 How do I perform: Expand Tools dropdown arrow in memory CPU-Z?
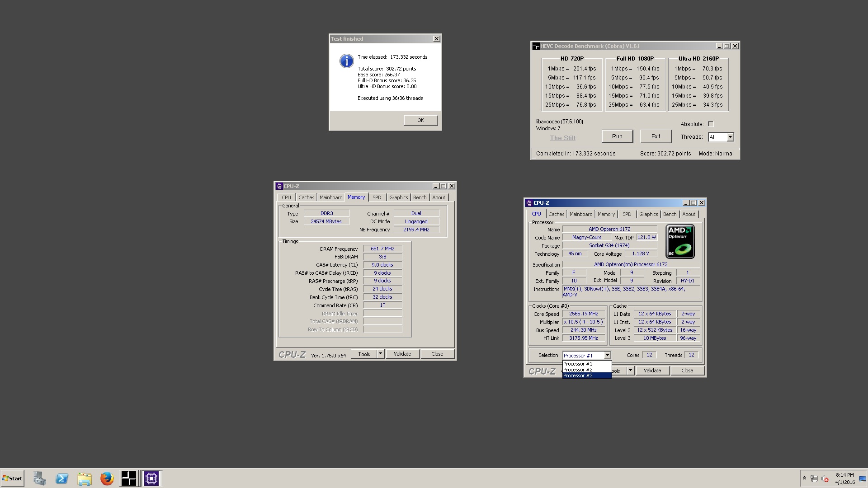click(x=381, y=354)
